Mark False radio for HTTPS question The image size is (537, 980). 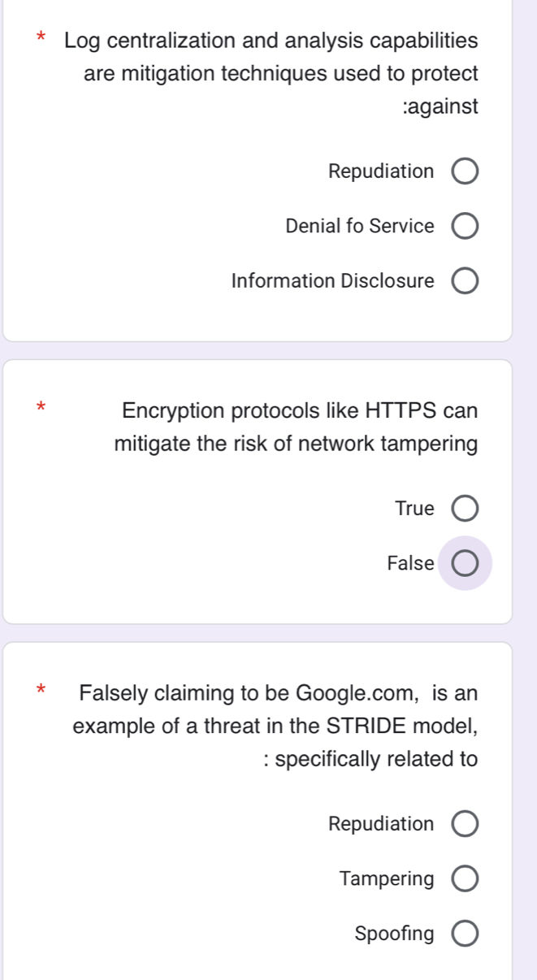pyautogui.click(x=465, y=563)
